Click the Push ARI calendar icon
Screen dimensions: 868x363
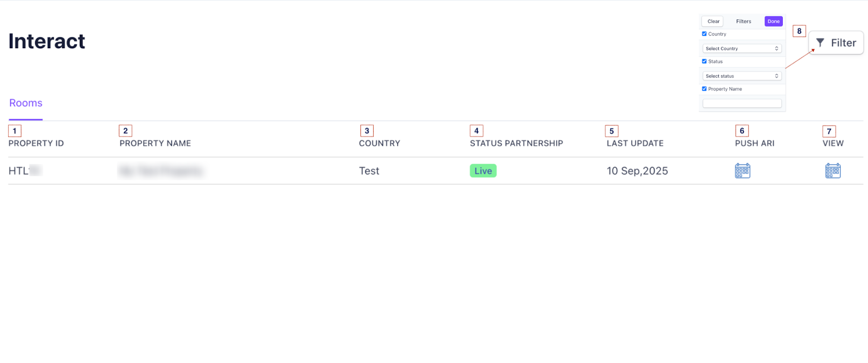pyautogui.click(x=742, y=171)
